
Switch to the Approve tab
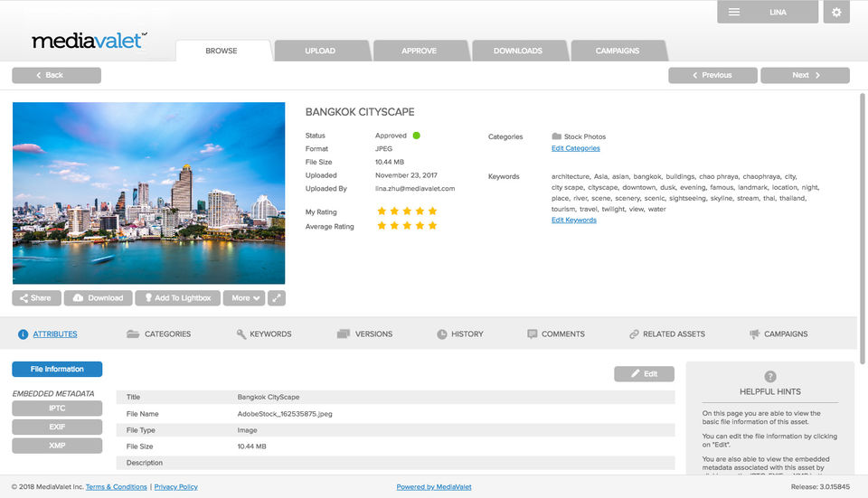(x=419, y=51)
